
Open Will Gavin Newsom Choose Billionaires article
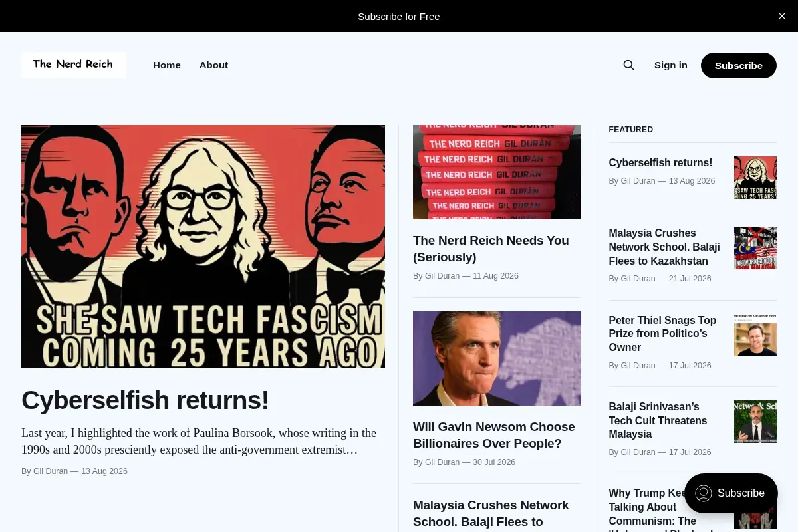tap(494, 435)
